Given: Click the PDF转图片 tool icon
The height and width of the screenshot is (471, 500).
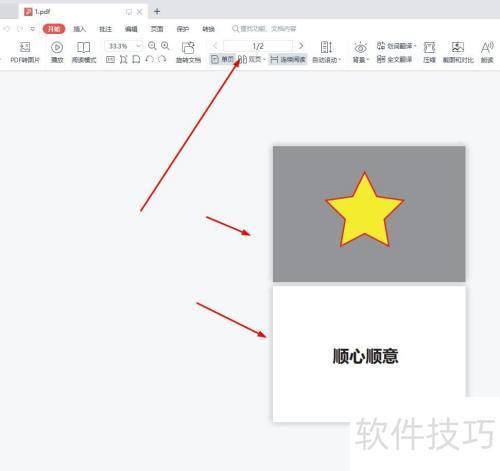Looking at the screenshot, I should [25, 47].
